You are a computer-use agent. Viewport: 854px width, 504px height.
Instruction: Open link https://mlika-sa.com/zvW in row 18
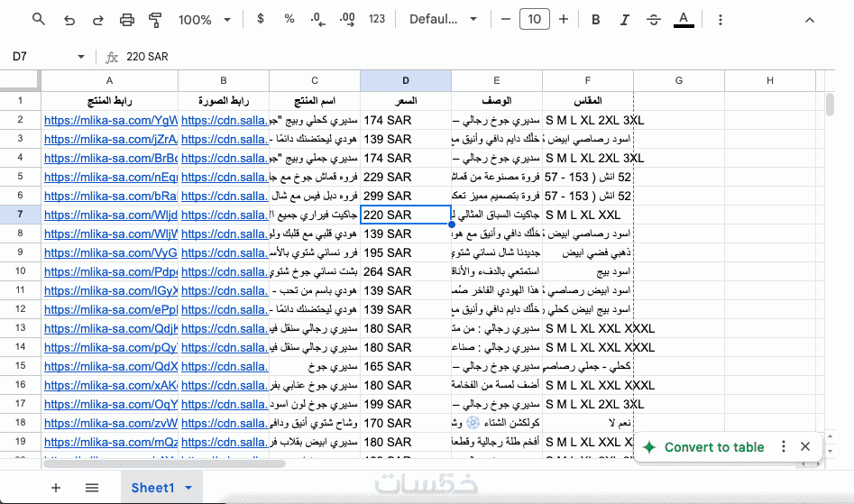pos(111,423)
